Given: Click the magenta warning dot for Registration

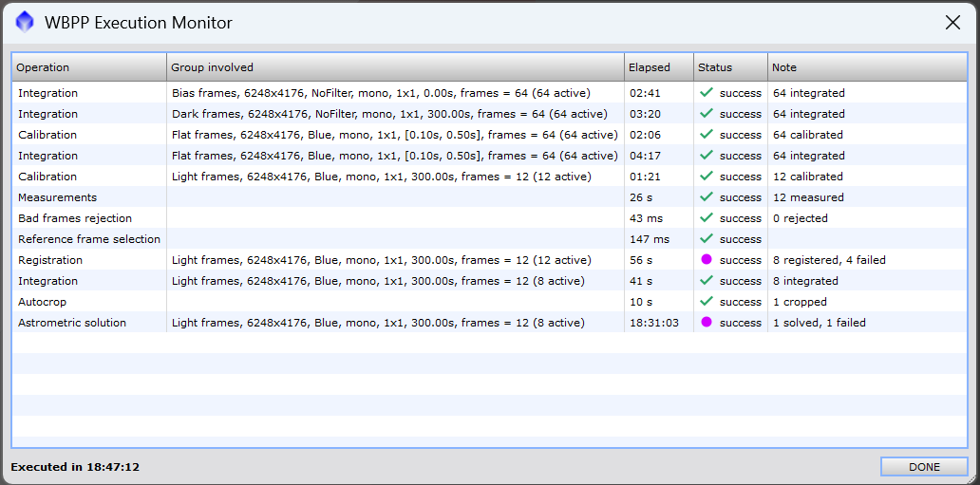Looking at the screenshot, I should pyautogui.click(x=706, y=260).
